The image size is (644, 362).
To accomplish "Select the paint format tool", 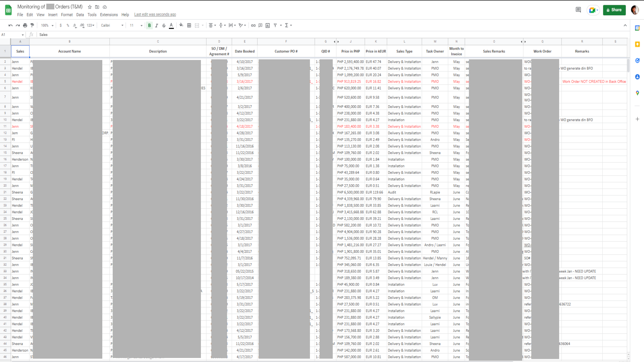I will [x=32, y=25].
